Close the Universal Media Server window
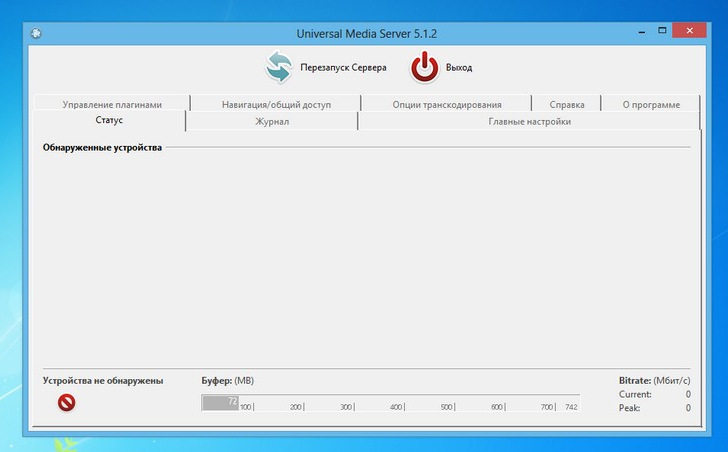This screenshot has height=452, width=728. coord(689,31)
